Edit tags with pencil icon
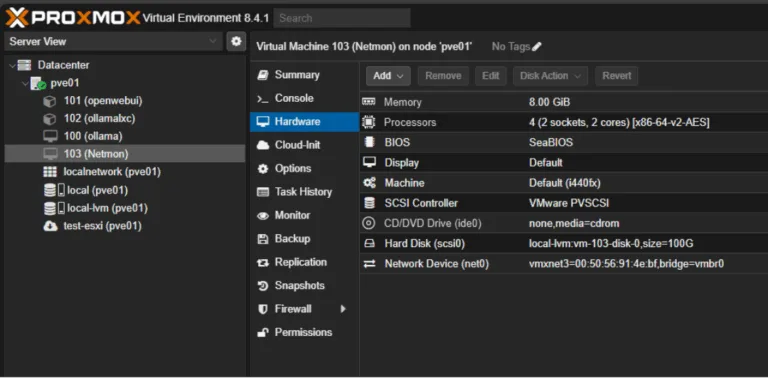 (x=537, y=47)
